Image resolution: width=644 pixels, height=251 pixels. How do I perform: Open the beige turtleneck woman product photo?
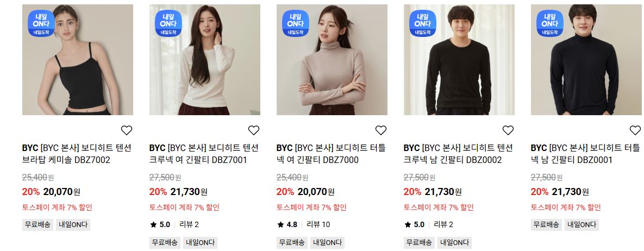(x=332, y=60)
